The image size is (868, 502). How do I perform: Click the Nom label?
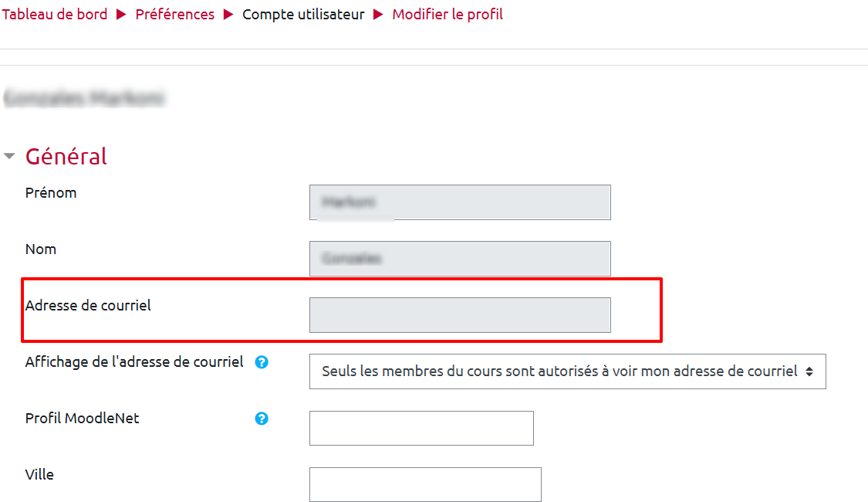coord(41,249)
